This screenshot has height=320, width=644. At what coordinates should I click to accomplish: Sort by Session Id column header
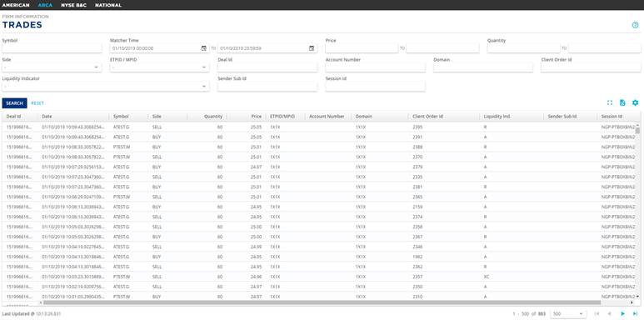[612, 117]
